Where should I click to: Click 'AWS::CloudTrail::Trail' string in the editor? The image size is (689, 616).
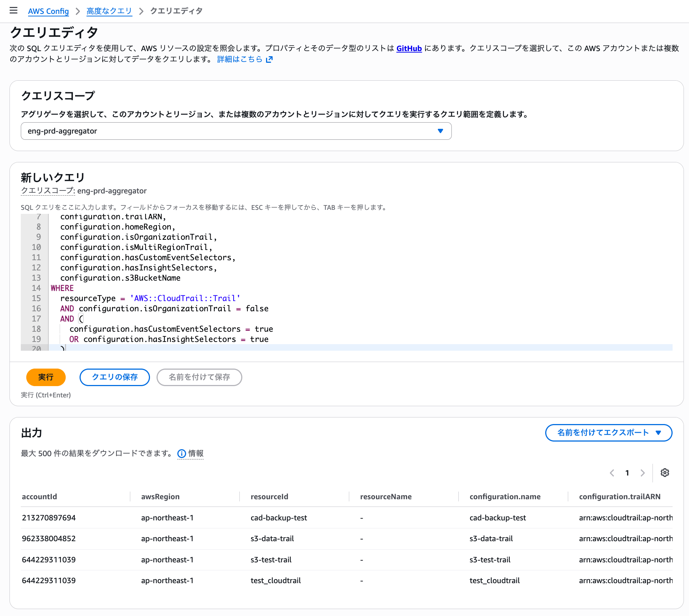pos(185,298)
